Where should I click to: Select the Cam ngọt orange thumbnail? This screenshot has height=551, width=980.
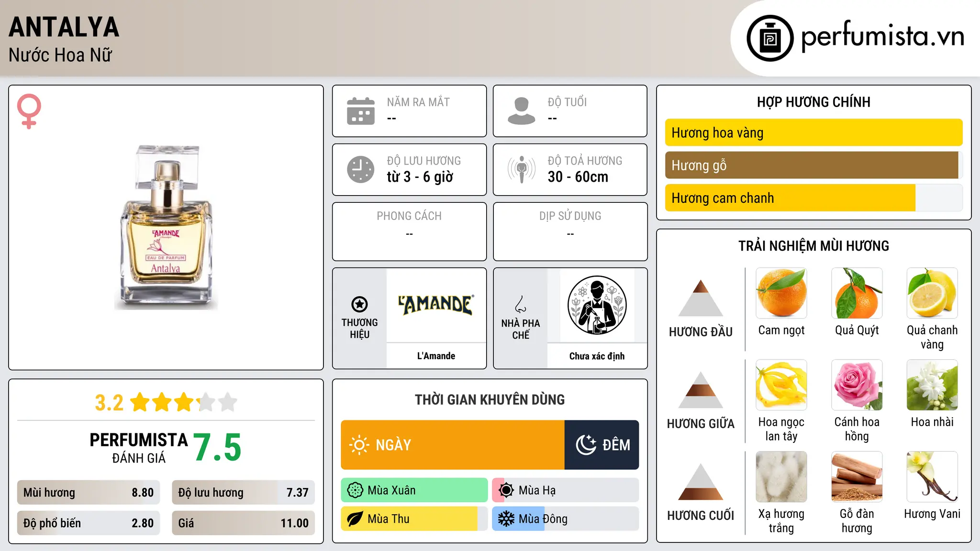(781, 293)
